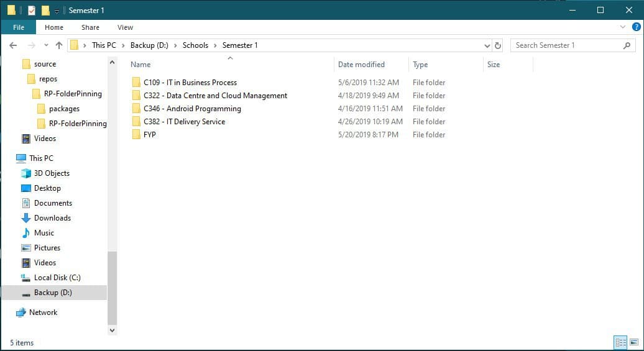Open the Help question mark icon
644x351 pixels.
click(636, 27)
